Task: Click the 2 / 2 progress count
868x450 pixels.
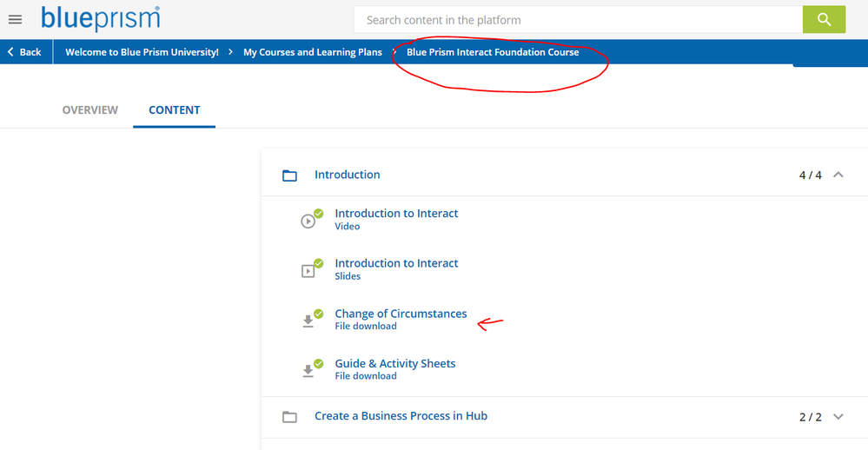Action: pos(810,417)
